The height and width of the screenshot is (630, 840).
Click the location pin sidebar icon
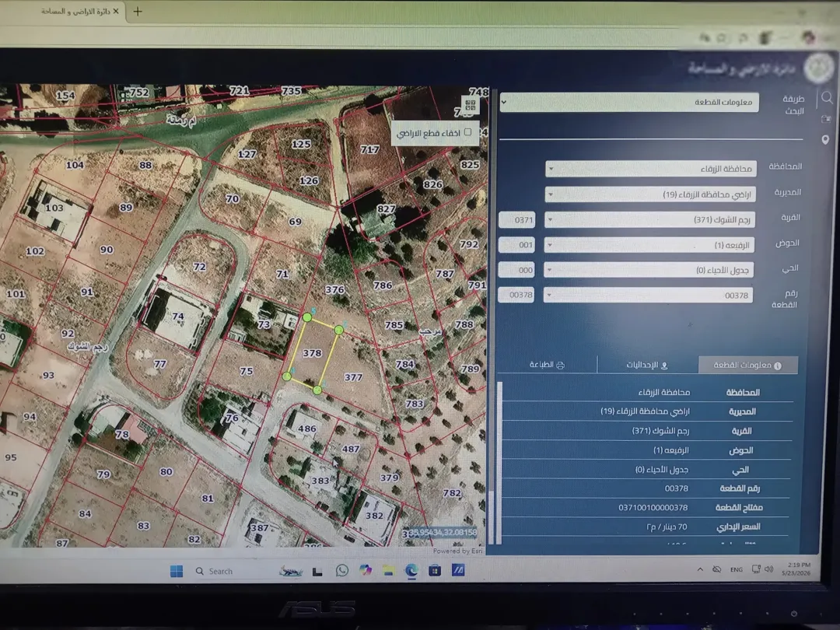tap(825, 140)
